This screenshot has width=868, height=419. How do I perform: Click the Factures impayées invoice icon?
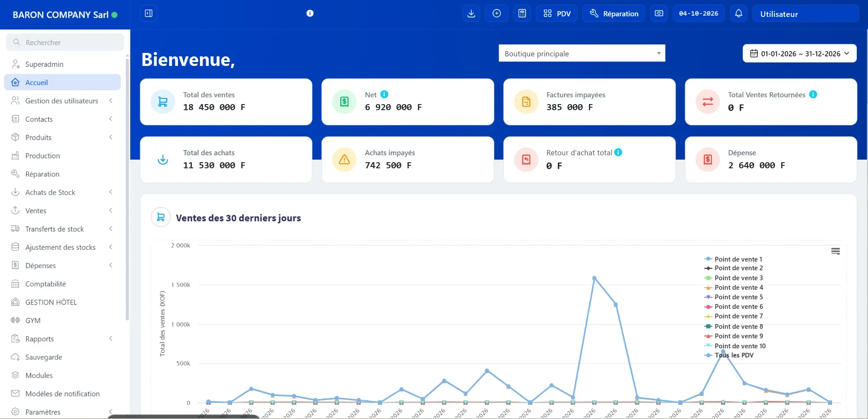point(526,101)
